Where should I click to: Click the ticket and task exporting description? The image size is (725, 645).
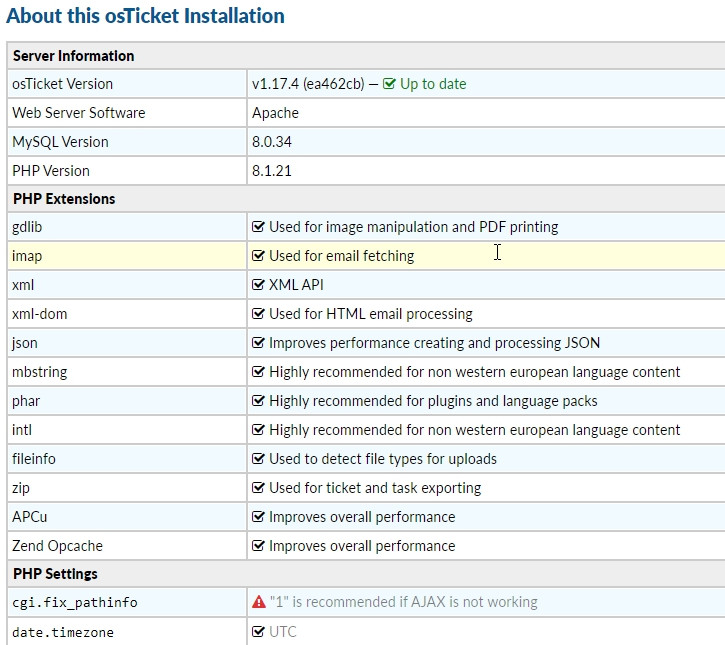[375, 488]
